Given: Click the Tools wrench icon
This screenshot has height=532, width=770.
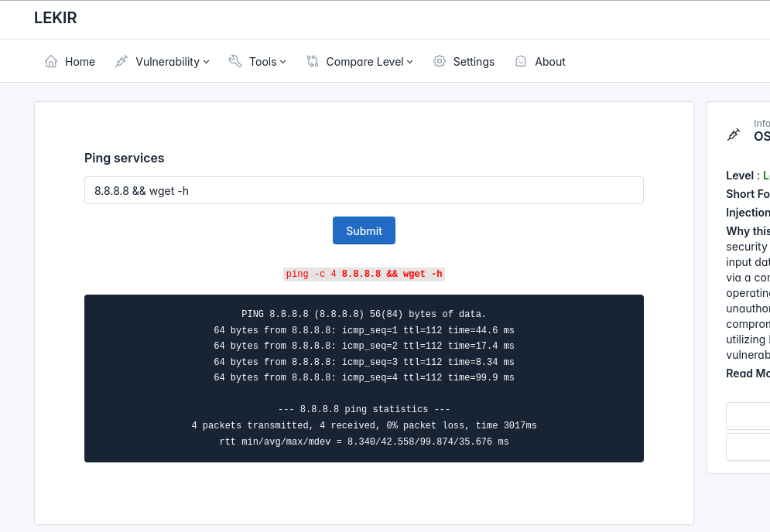Looking at the screenshot, I should [235, 61].
